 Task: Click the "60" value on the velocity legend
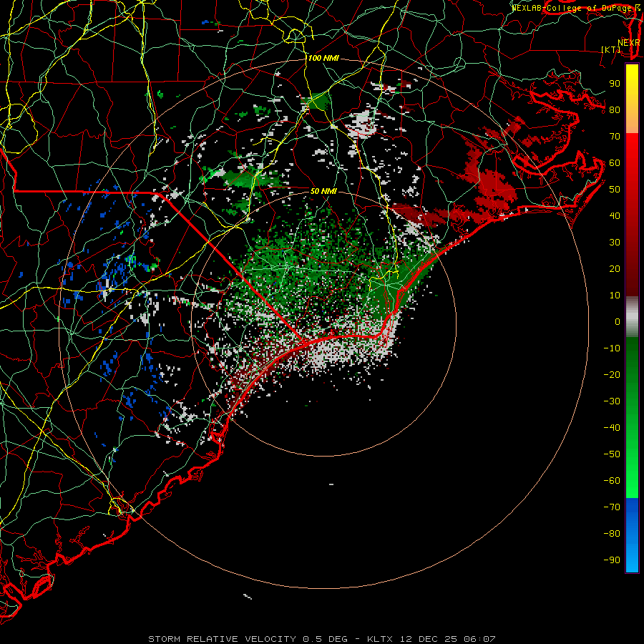click(615, 162)
